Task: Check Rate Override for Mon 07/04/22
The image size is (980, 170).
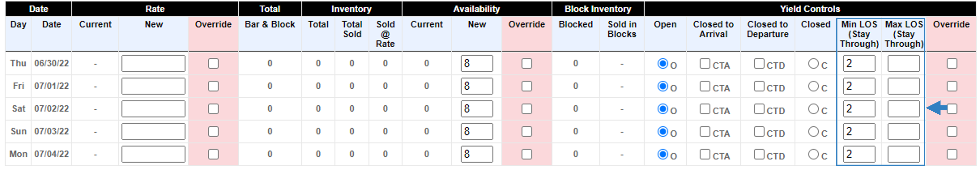Action: tap(213, 154)
